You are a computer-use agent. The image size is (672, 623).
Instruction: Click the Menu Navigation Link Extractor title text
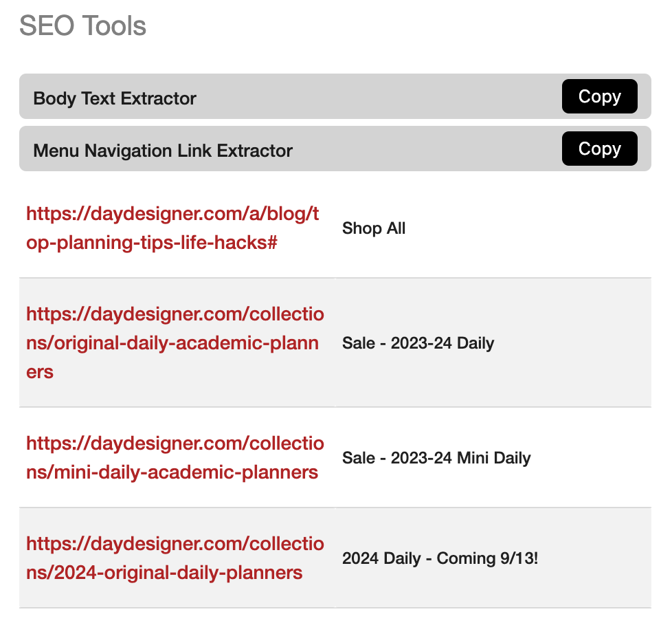tap(163, 151)
